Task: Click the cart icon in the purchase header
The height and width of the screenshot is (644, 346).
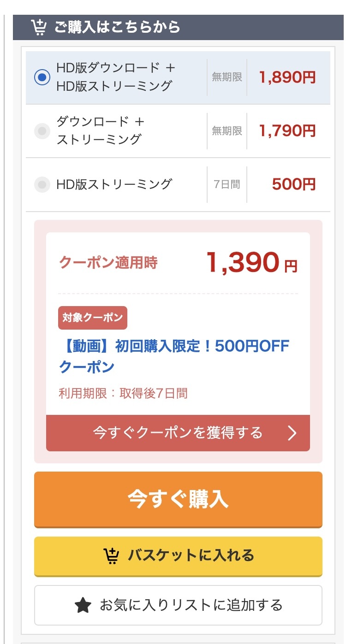Action: (x=39, y=27)
